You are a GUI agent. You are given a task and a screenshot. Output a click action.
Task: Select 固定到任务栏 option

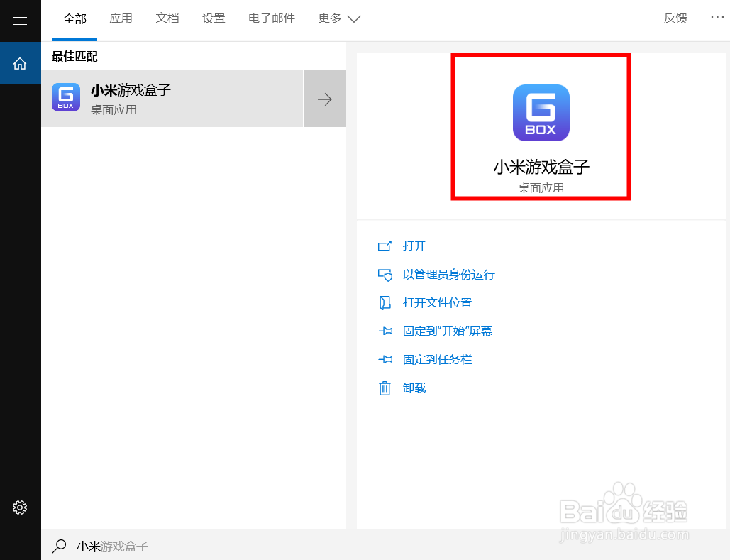pos(437,360)
